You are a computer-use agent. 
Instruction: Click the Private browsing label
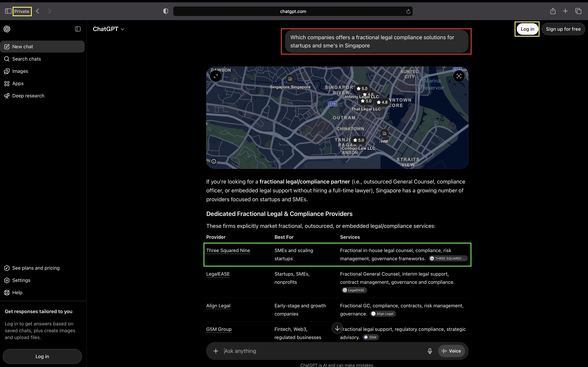(x=22, y=11)
